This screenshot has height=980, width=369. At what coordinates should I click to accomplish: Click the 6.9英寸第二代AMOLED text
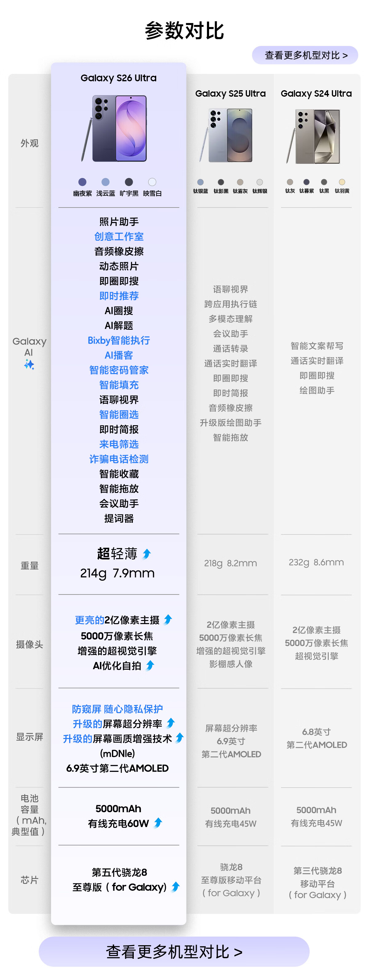point(117,768)
